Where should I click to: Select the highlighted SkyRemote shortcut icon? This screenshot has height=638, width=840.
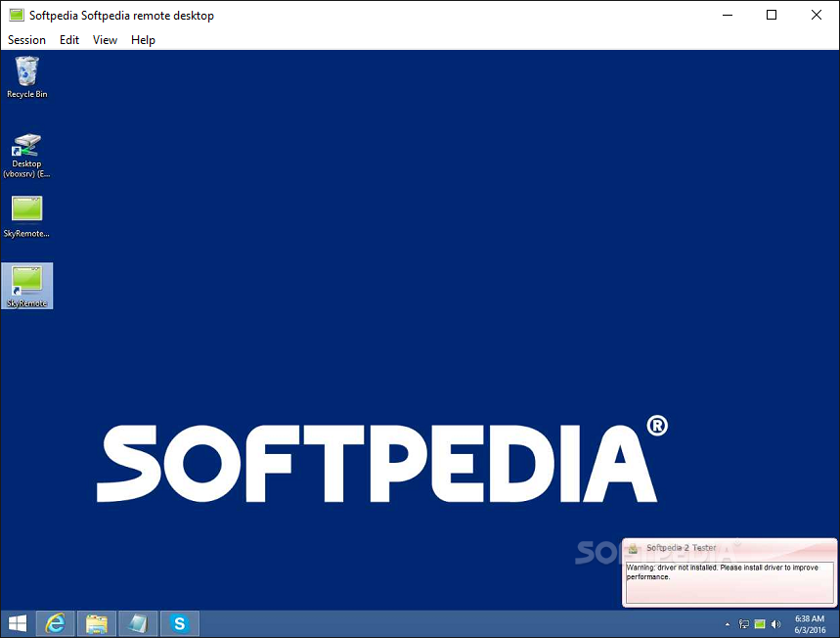coord(26,286)
